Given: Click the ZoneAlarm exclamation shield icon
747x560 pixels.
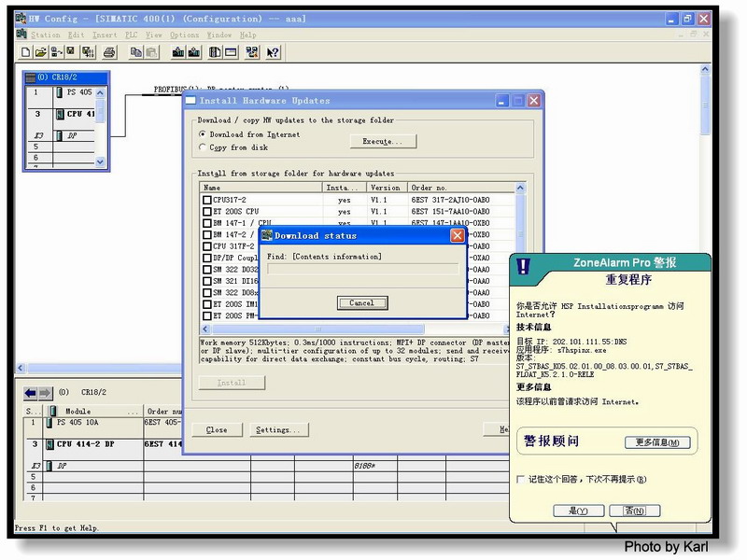Looking at the screenshot, I should pos(523,266).
